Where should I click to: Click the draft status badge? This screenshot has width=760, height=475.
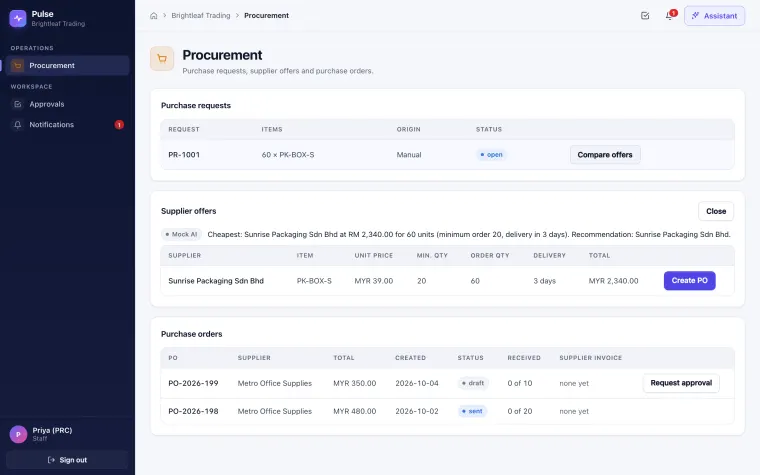point(473,383)
